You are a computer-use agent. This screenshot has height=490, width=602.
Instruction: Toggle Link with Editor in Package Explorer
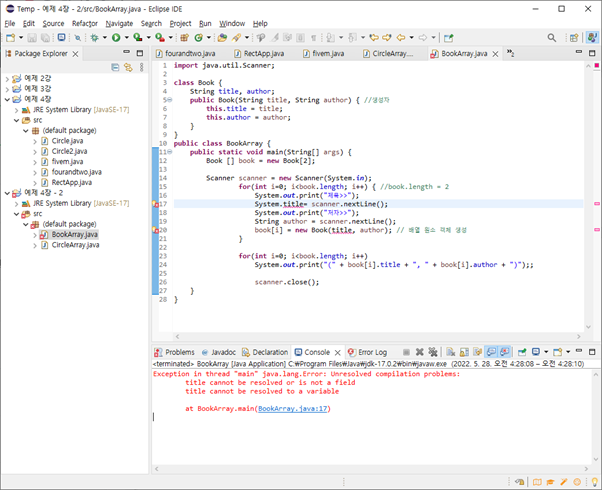[128, 68]
